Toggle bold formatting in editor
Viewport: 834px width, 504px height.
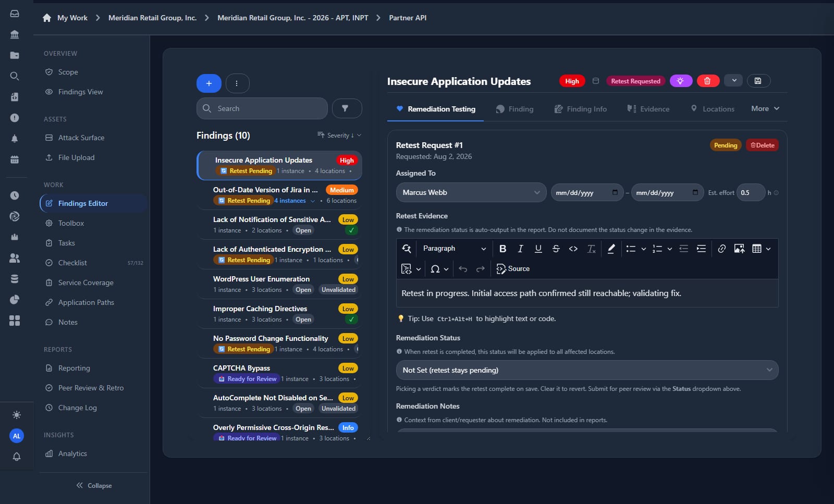(x=502, y=249)
